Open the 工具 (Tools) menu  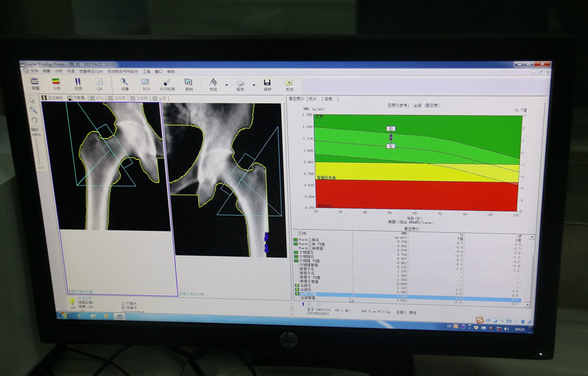point(146,71)
